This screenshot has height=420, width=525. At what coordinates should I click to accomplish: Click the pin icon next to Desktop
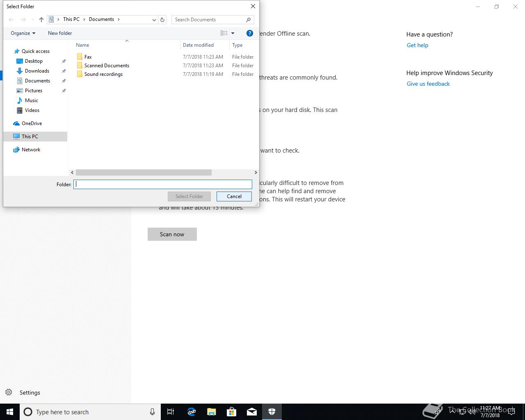coord(64,61)
